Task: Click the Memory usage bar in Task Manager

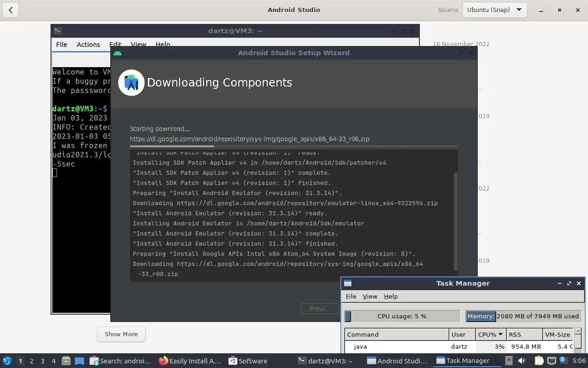Action: (x=524, y=316)
